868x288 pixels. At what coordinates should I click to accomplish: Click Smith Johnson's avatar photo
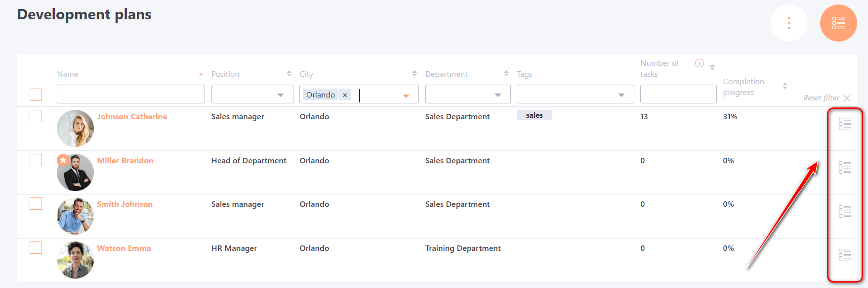pyautogui.click(x=75, y=216)
